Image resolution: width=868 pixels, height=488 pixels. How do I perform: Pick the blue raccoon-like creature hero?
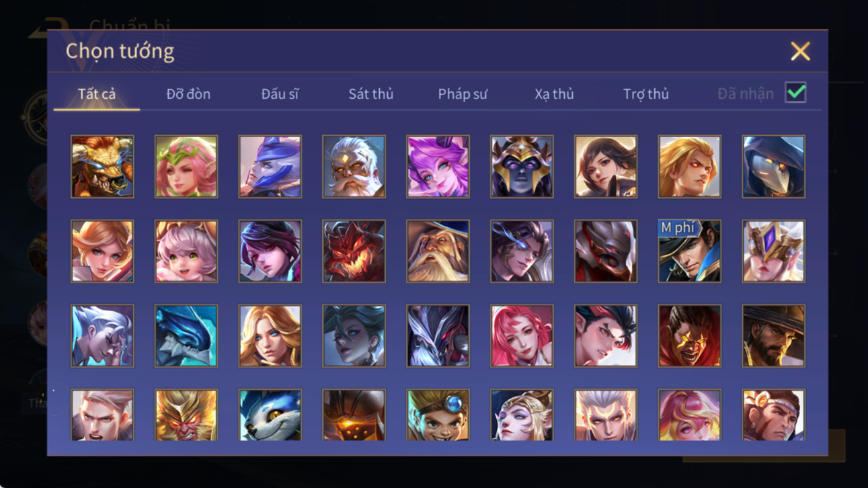click(x=270, y=415)
